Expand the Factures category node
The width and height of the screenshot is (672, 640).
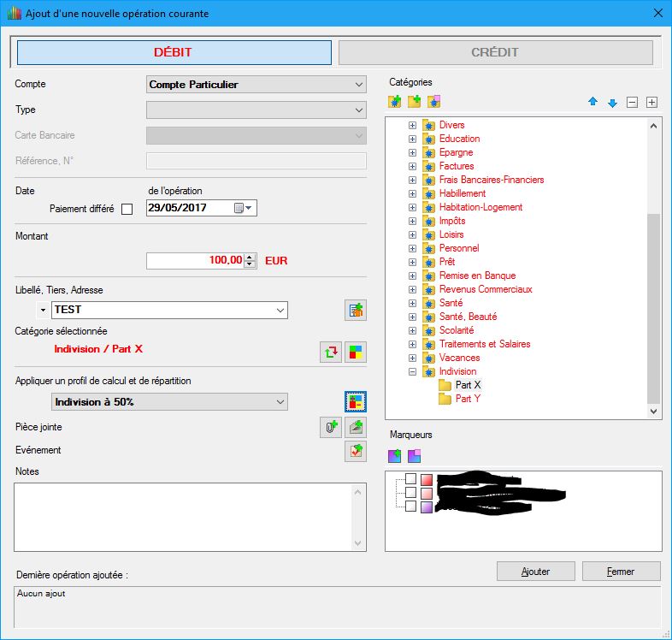coord(412,166)
